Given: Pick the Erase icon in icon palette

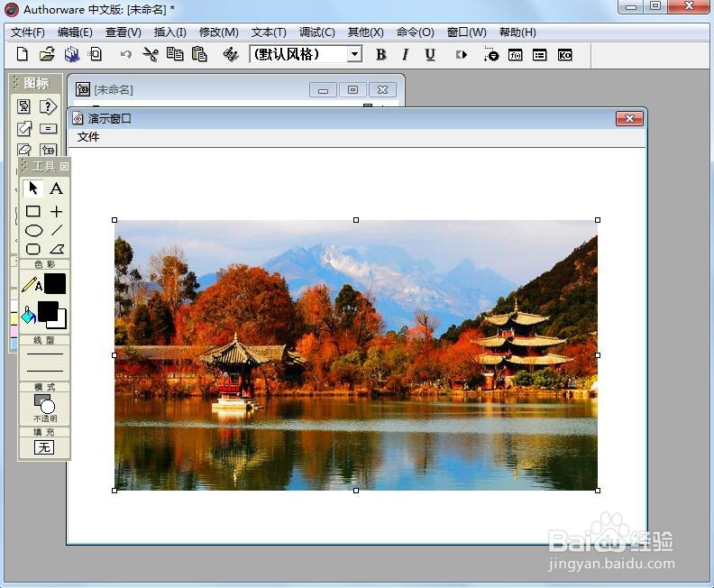Looking at the screenshot, I should click(x=24, y=150).
